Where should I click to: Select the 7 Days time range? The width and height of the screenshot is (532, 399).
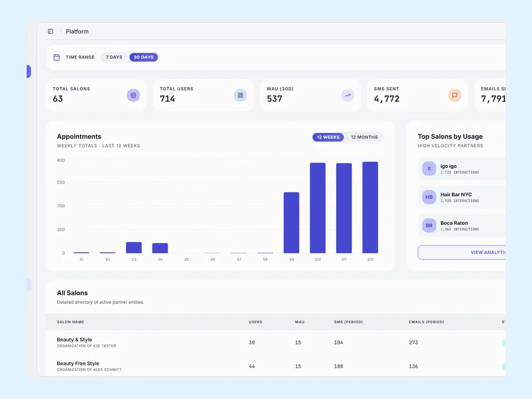pyautogui.click(x=114, y=57)
